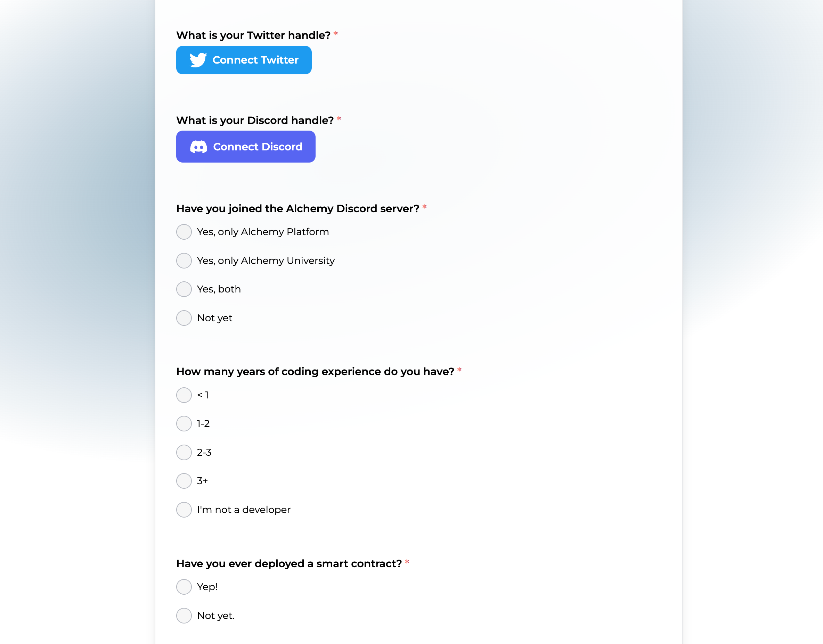Choose 'Yes, only Alchemy University' radio

pyautogui.click(x=184, y=261)
